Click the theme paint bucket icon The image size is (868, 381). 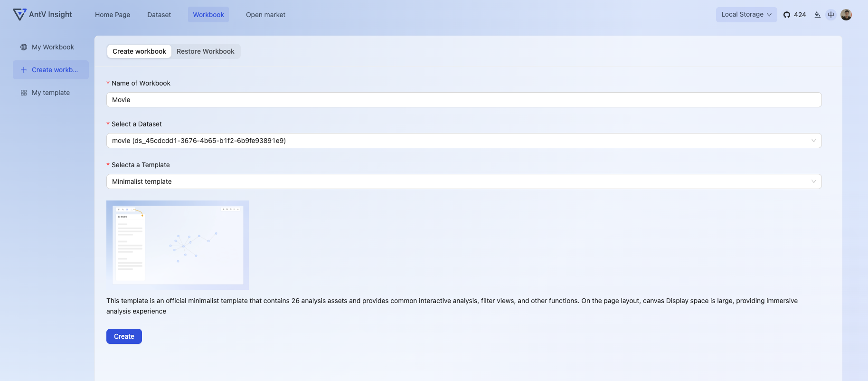[x=817, y=15]
